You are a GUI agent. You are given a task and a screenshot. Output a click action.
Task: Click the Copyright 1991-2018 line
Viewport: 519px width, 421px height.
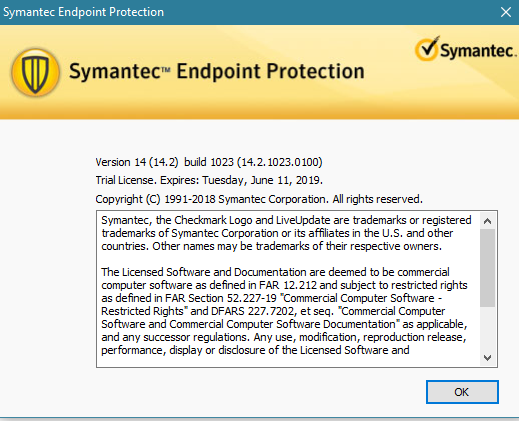(259, 199)
